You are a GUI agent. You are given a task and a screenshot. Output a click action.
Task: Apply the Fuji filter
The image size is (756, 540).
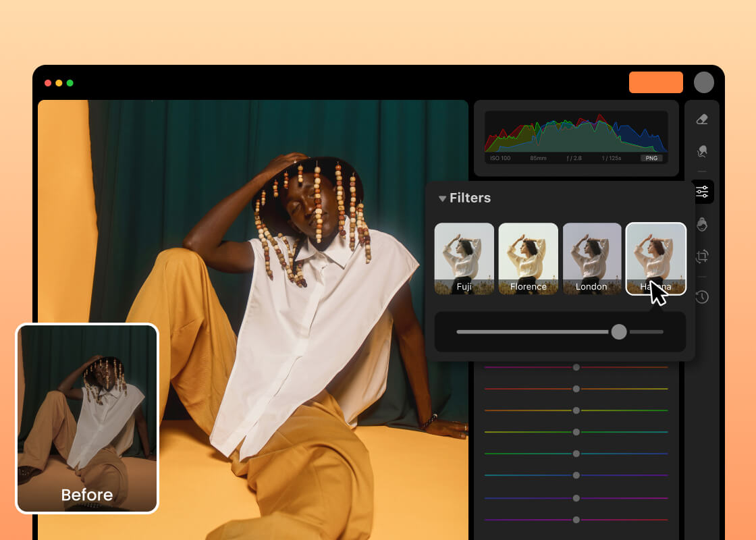pyautogui.click(x=464, y=259)
